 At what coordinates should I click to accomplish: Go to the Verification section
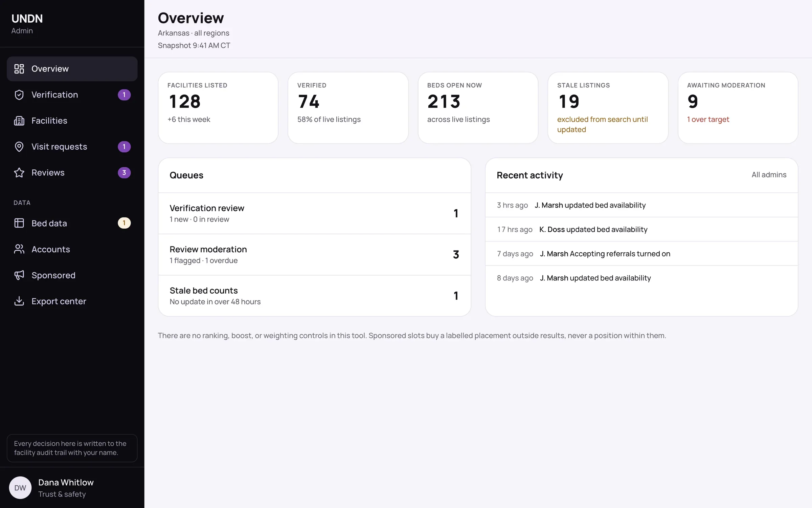[72, 95]
